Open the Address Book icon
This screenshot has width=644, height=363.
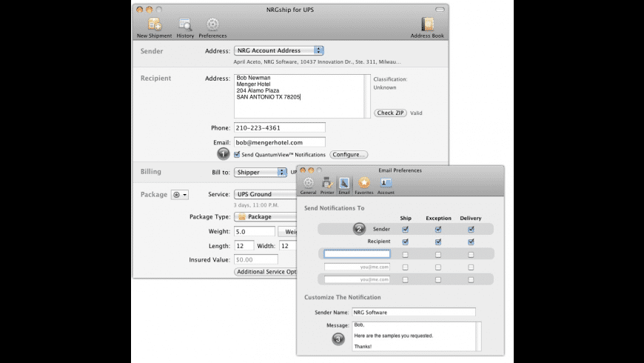[x=428, y=25]
